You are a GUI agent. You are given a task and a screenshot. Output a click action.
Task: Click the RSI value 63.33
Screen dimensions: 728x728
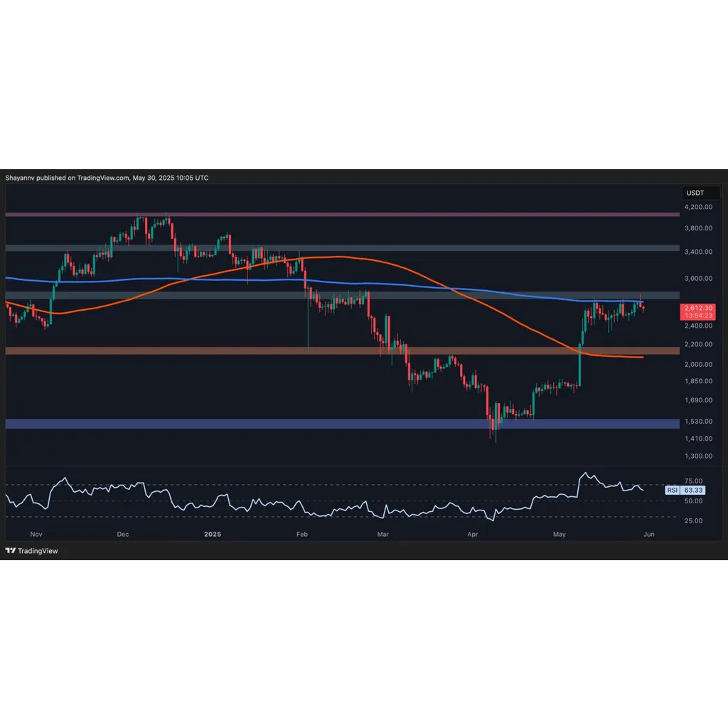(x=692, y=491)
